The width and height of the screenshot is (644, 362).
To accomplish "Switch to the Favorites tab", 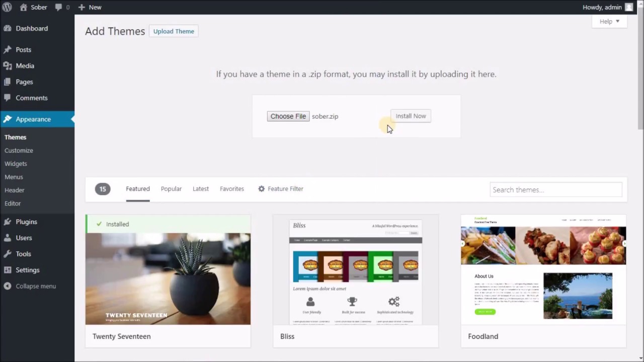I will coord(232,189).
